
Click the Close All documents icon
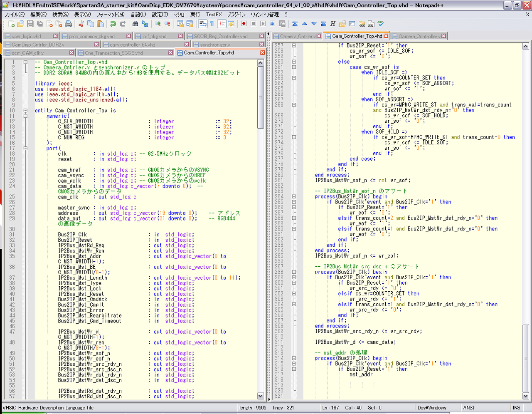click(x=59, y=24)
